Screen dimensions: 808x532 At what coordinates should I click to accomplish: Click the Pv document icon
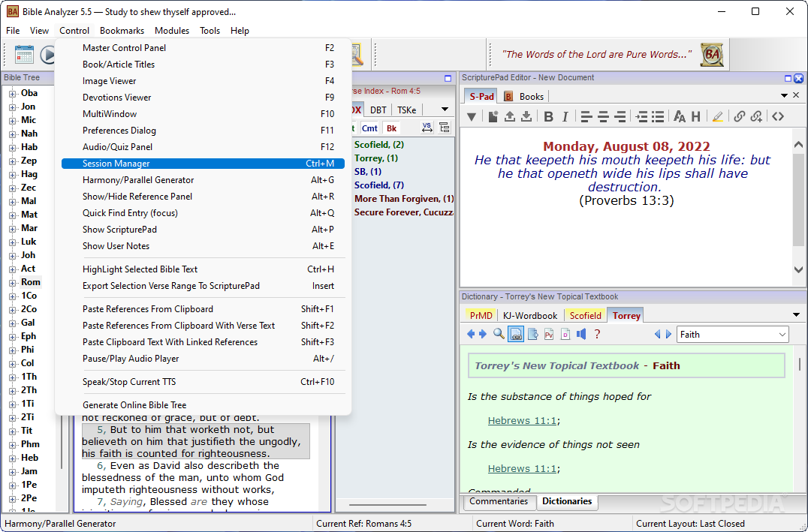point(549,334)
